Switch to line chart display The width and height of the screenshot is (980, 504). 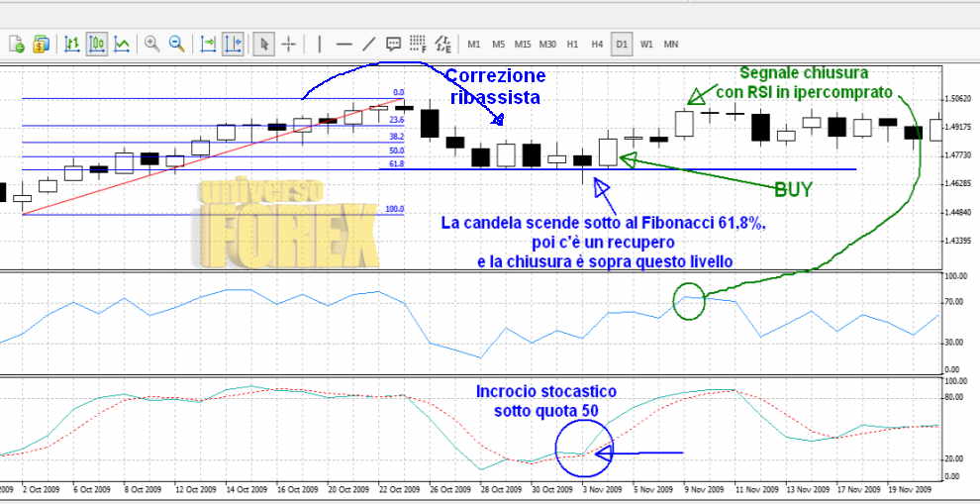pos(121,44)
